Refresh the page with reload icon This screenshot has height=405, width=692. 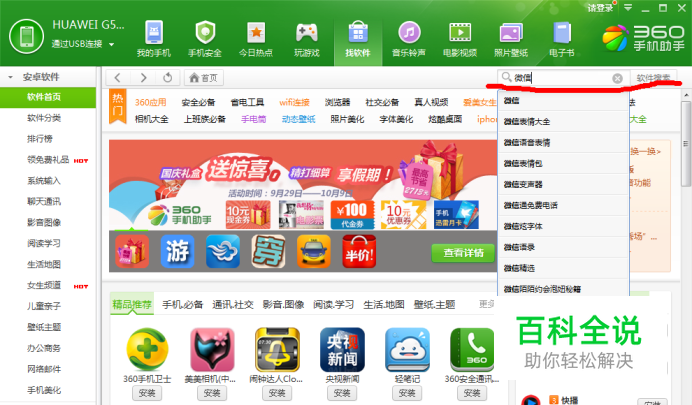tap(168, 78)
